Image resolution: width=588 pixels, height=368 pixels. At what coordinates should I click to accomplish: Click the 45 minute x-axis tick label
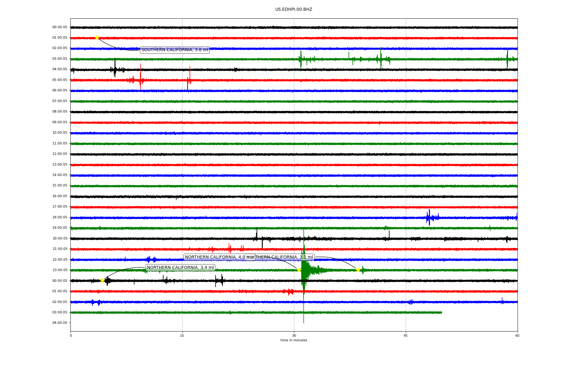click(405, 336)
